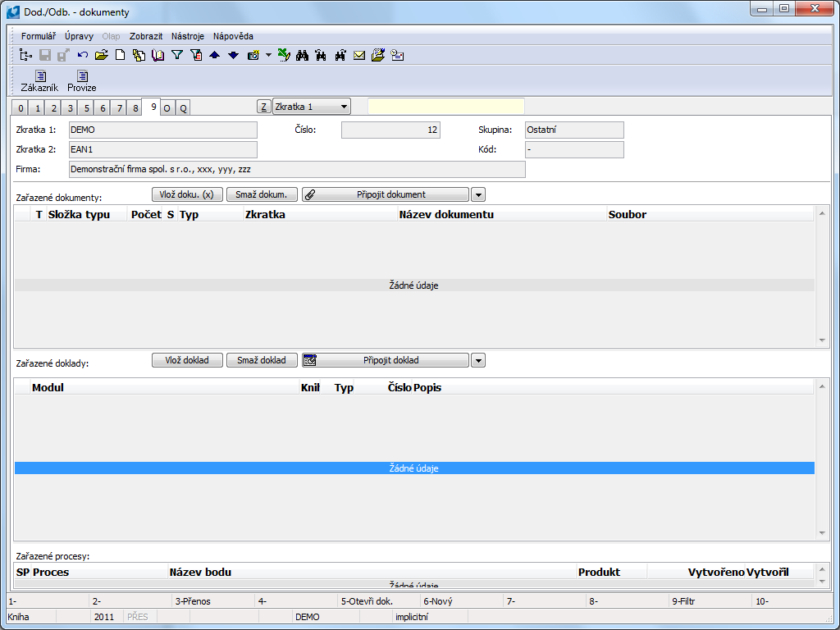This screenshot has width=840, height=630.
Task: Click the blue up arrow icon
Action: click(214, 55)
